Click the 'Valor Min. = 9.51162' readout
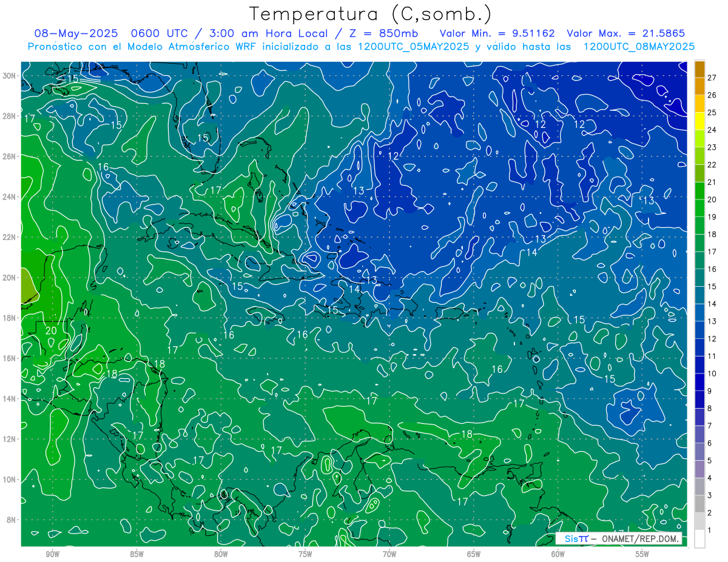Screen dimensions: 728x562 pyautogui.click(x=497, y=33)
